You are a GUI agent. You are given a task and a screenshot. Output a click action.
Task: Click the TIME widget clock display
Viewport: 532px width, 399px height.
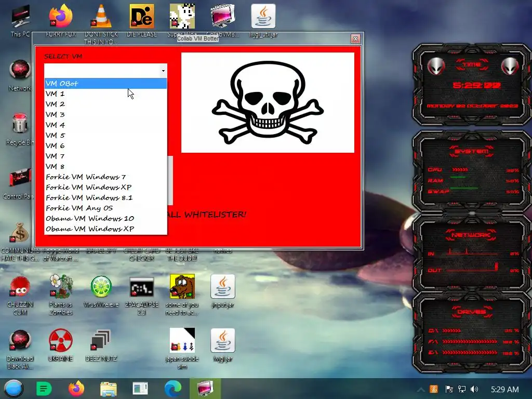pyautogui.click(x=476, y=85)
